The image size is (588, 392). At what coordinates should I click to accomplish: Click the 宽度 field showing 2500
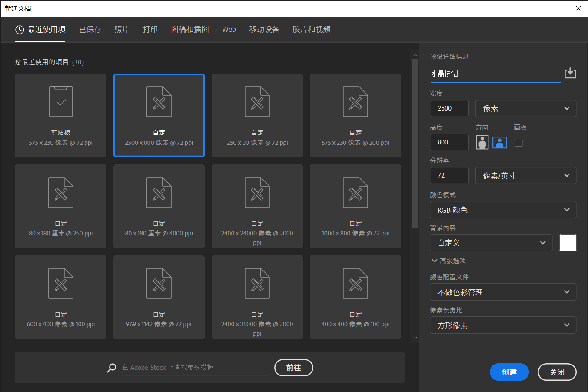tap(449, 108)
